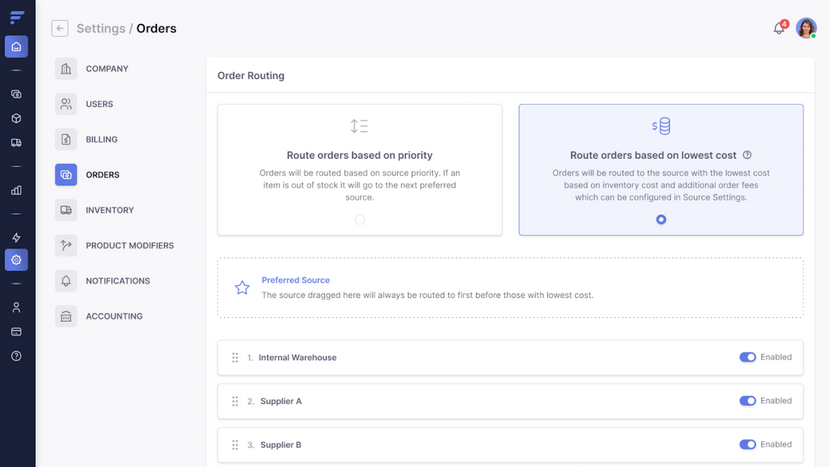This screenshot has width=830, height=467.
Task: Click the user profile avatar
Action: (x=806, y=28)
